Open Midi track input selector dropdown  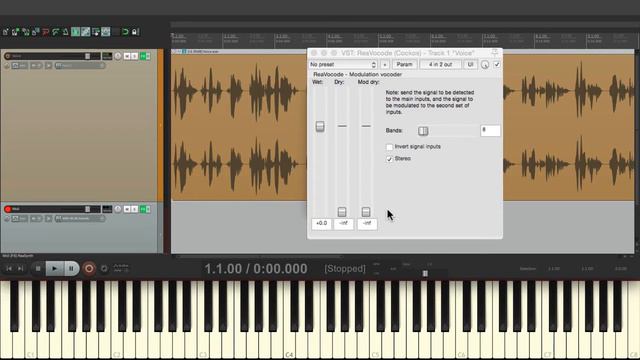[80, 219]
